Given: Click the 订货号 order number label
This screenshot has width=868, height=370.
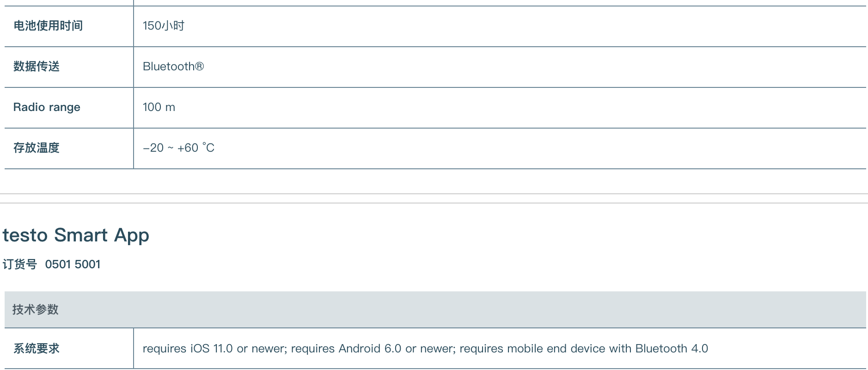Looking at the screenshot, I should (20, 265).
